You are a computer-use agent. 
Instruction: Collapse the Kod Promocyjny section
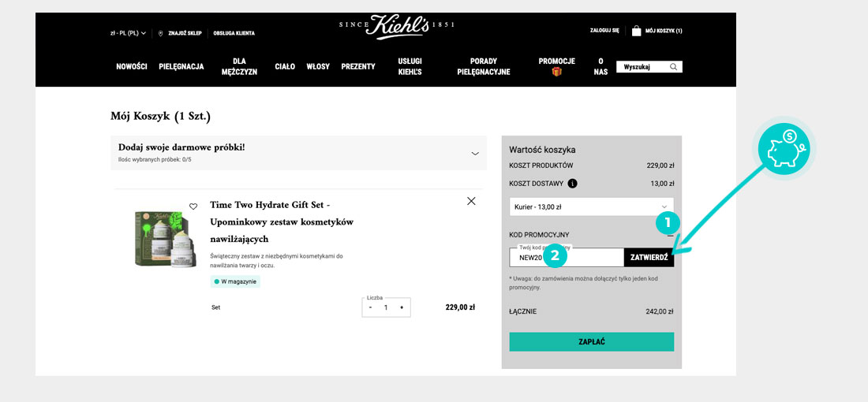point(670,235)
